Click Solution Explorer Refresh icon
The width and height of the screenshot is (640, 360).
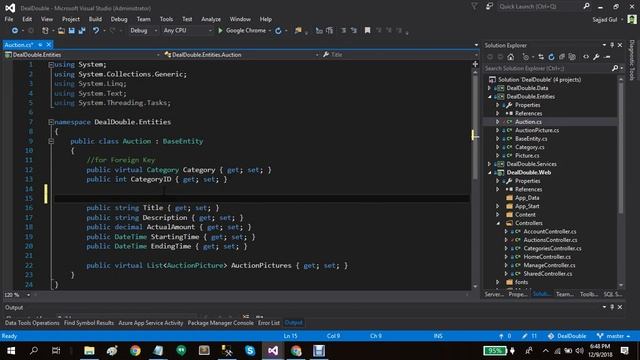[551, 57]
